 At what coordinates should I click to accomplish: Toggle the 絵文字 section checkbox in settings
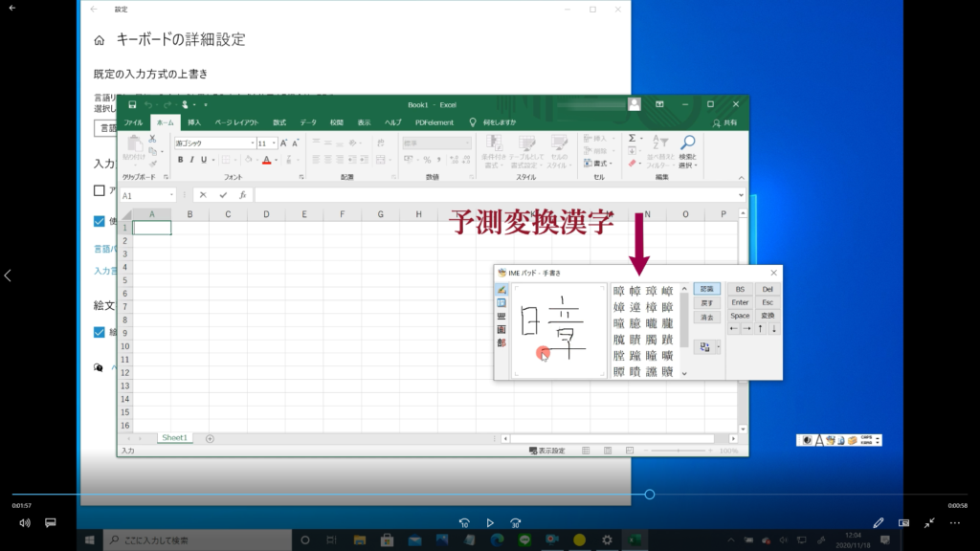click(x=99, y=332)
